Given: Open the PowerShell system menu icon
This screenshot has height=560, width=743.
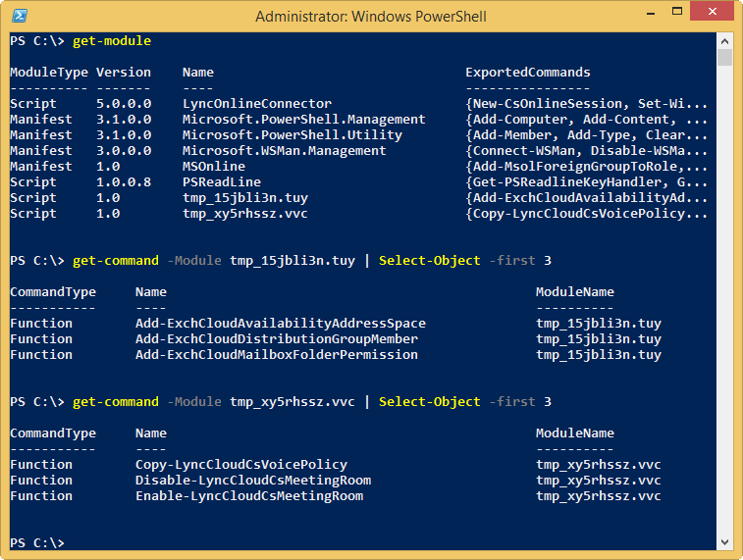Looking at the screenshot, I should click(19, 16).
